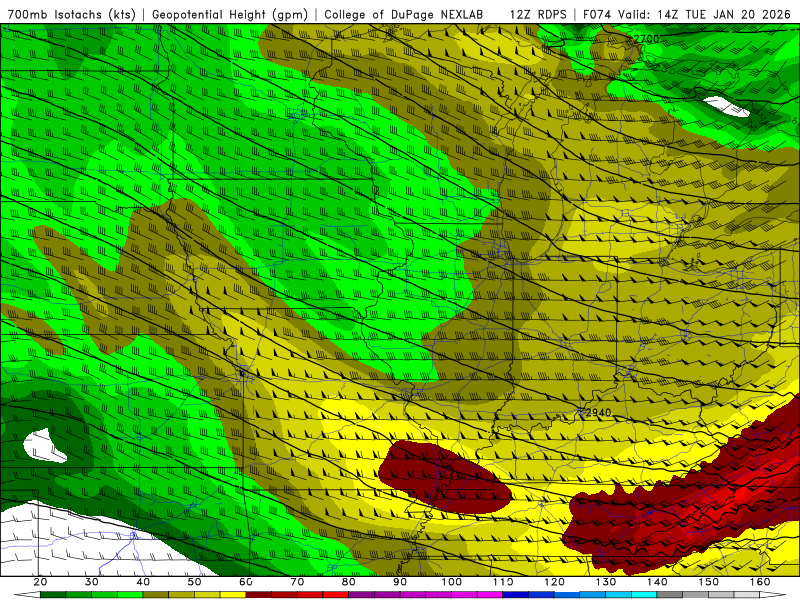Click the 2940 height contour label
The image size is (800, 600).
point(598,412)
